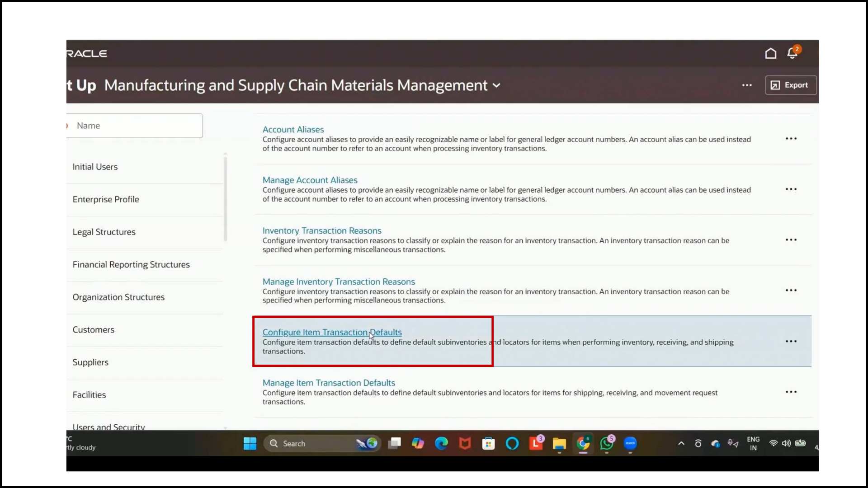This screenshot has width=868, height=488.
Task: Launch Copilot from the taskbar
Action: pyautogui.click(x=418, y=443)
